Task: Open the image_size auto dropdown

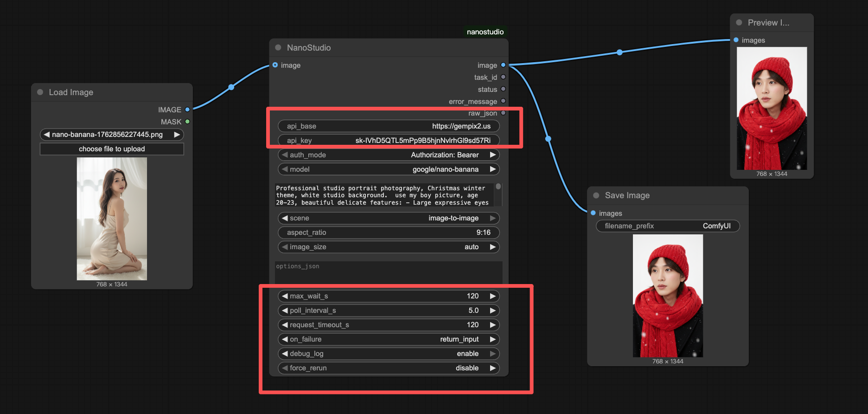Action: point(389,247)
